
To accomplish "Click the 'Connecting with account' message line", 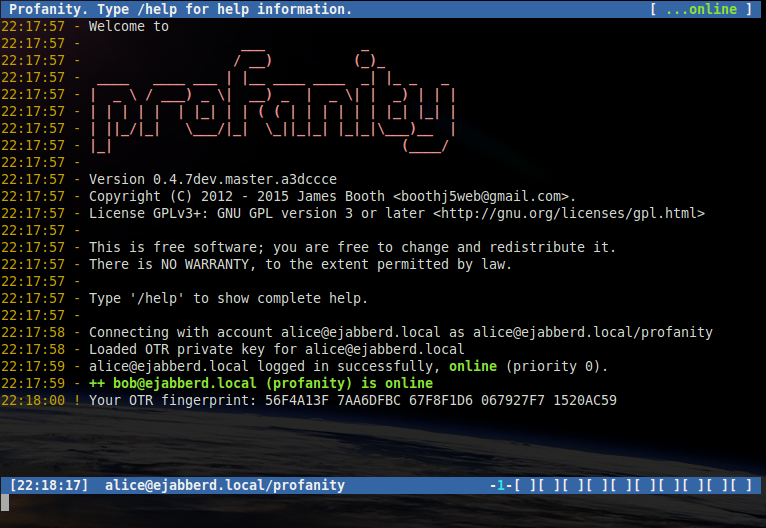I will [400, 332].
